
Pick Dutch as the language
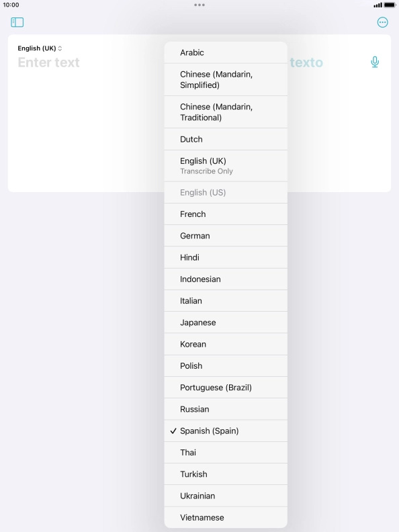[226, 139]
